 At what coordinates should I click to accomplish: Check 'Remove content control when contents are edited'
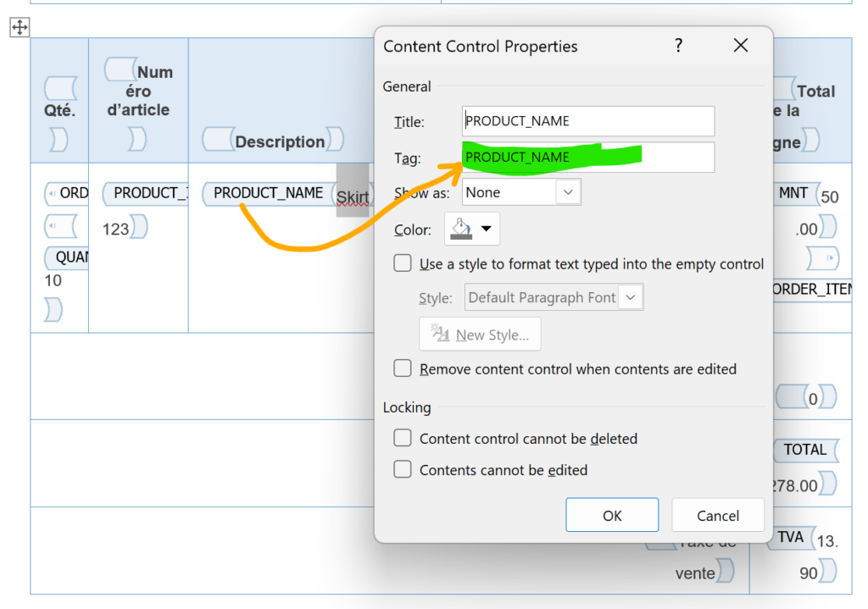pyautogui.click(x=403, y=368)
